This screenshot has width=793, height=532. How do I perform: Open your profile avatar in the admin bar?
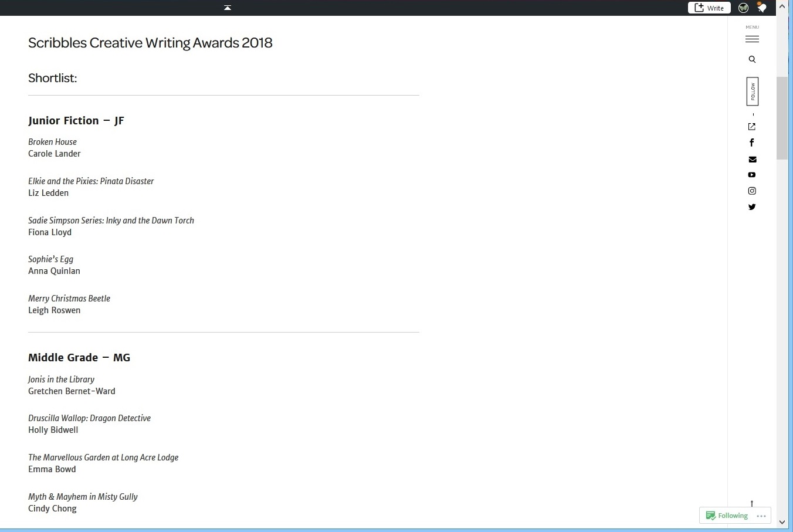(743, 8)
